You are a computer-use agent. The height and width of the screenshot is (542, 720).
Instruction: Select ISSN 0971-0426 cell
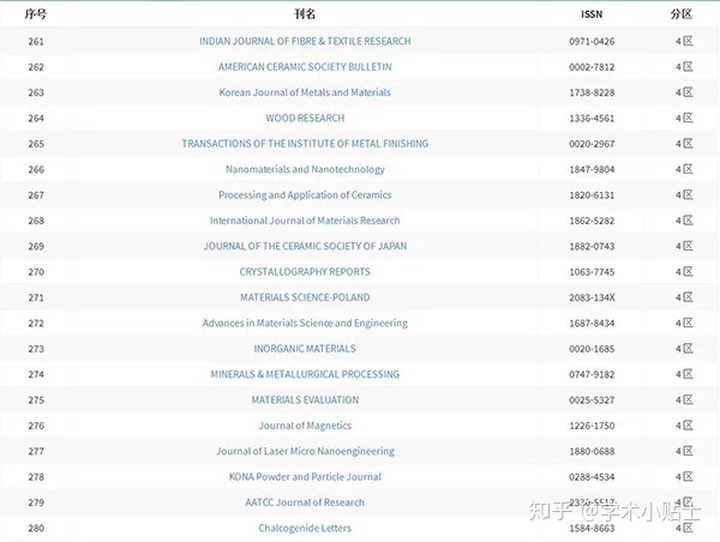click(591, 41)
